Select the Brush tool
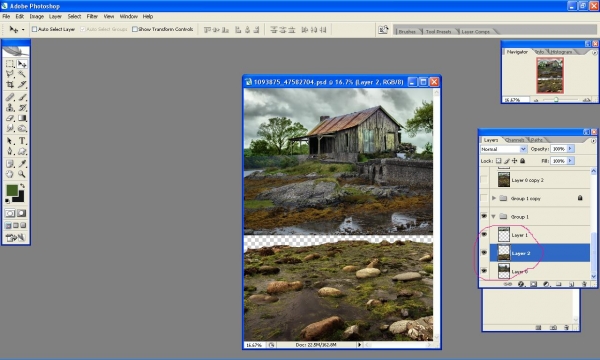The width and height of the screenshot is (600, 360). [x=22, y=97]
